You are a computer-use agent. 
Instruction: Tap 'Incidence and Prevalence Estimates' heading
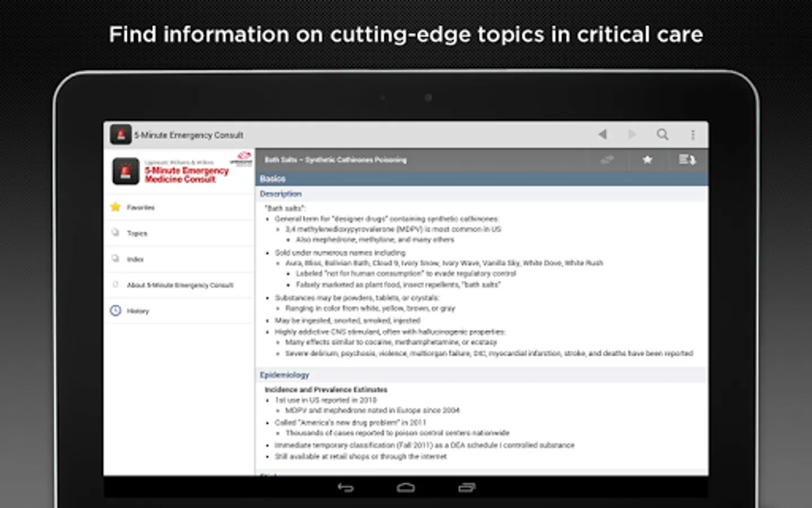(x=326, y=389)
